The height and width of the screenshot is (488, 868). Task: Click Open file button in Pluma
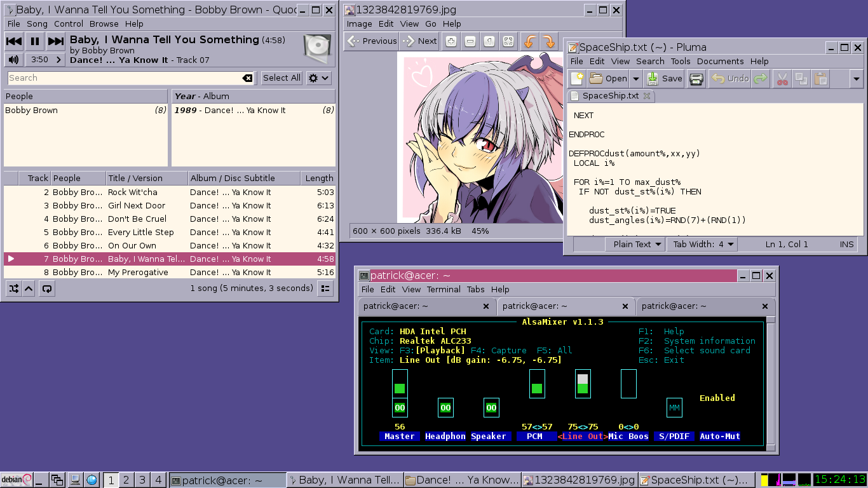(608, 79)
